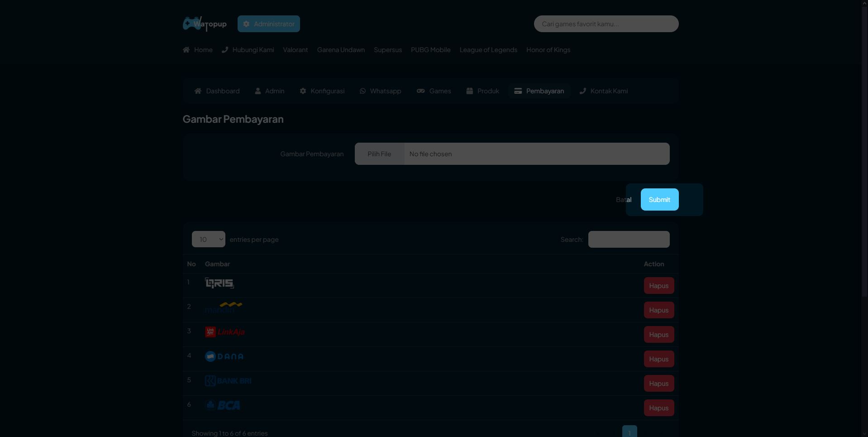Click the Kontak Kami phone icon
Image resolution: width=868 pixels, height=437 pixels.
coord(583,91)
